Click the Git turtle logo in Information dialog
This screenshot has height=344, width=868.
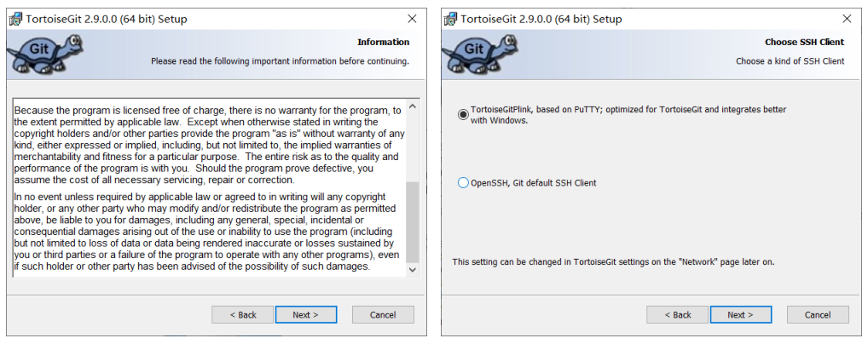point(45,53)
